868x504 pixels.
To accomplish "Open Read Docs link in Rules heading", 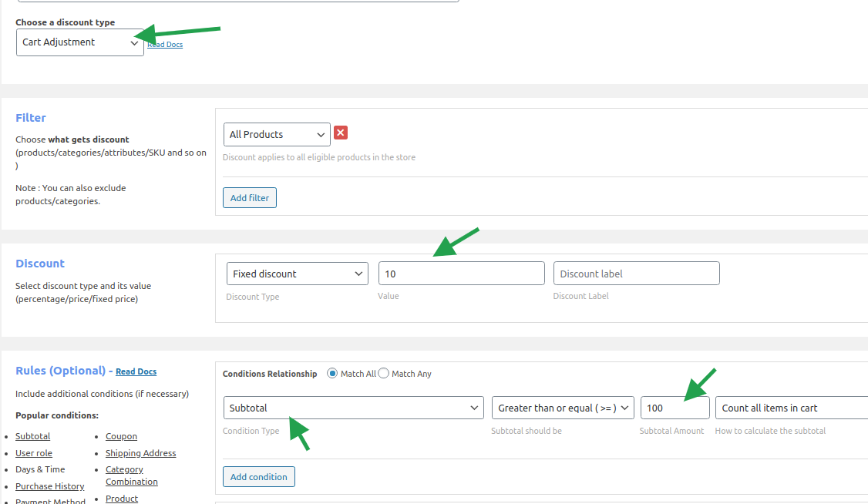I will click(136, 371).
